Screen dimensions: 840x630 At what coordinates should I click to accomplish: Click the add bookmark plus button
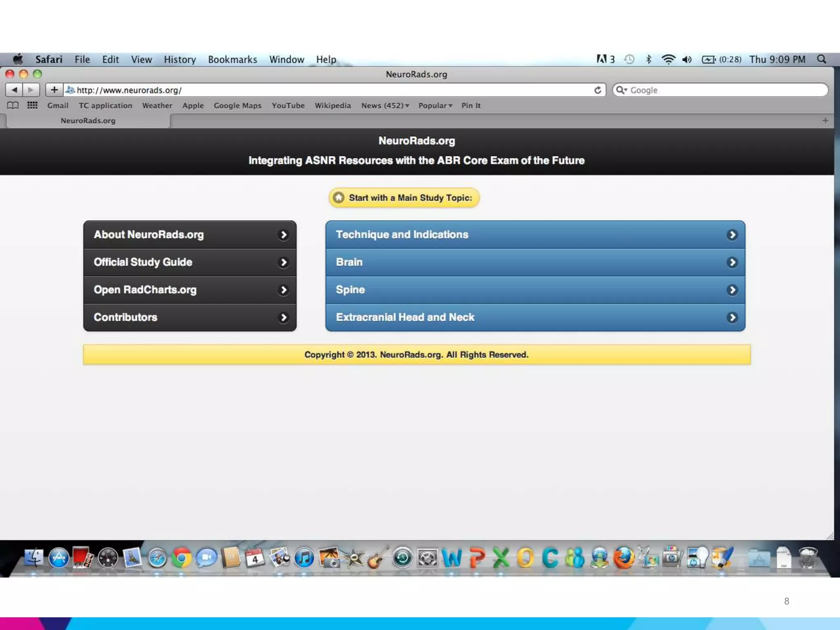(x=54, y=90)
